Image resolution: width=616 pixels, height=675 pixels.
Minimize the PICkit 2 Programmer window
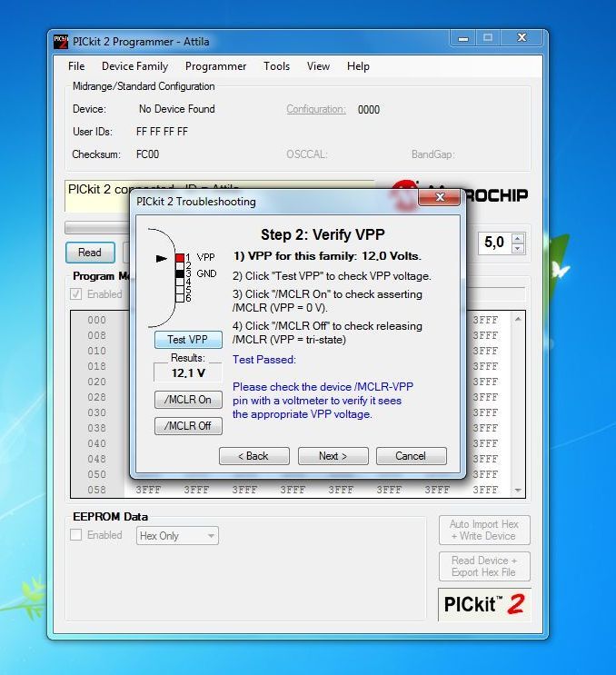(x=463, y=39)
